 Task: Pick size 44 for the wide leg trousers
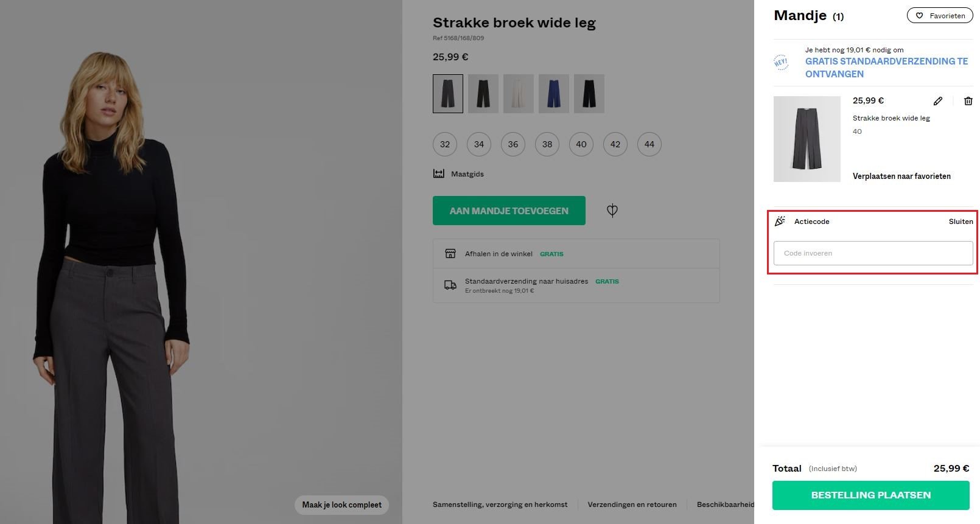tap(649, 144)
